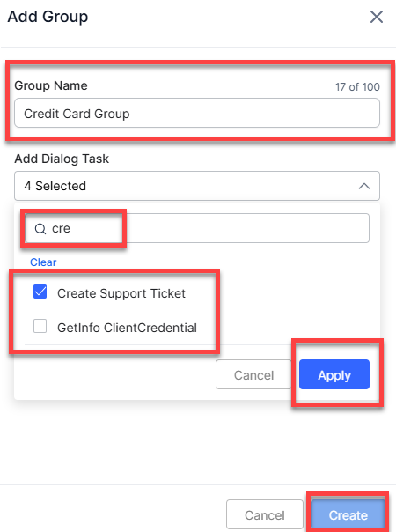The image size is (396, 532).
Task: Check the GetInfo ClientCredential checkbox
Action: [40, 326]
